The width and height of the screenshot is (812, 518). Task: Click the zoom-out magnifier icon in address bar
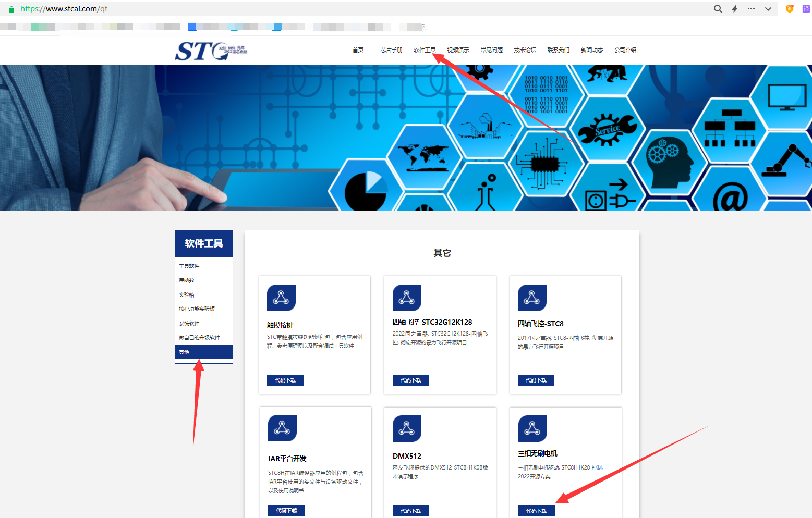tap(718, 9)
